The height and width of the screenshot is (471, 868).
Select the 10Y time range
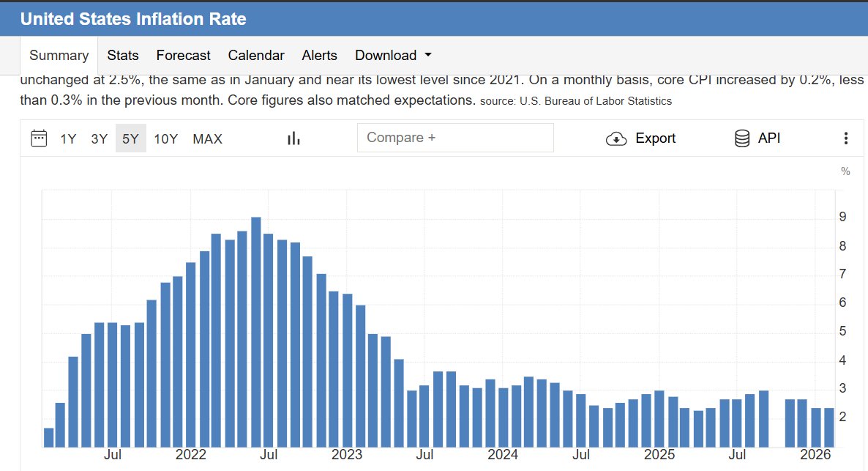(165, 138)
